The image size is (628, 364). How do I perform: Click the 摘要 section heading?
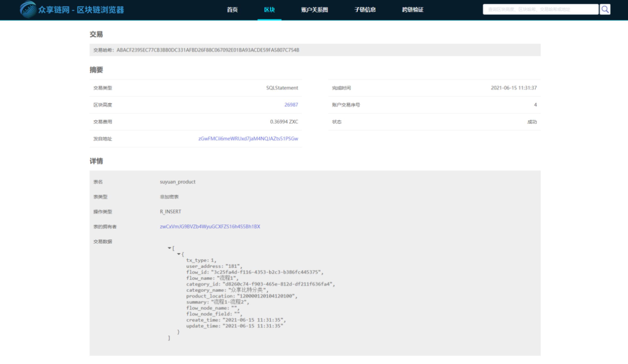pos(96,70)
